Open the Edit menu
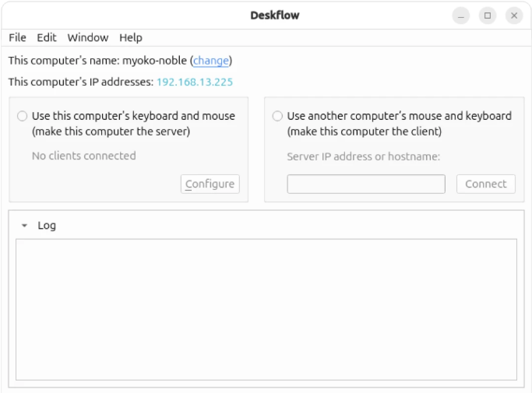 click(x=47, y=37)
